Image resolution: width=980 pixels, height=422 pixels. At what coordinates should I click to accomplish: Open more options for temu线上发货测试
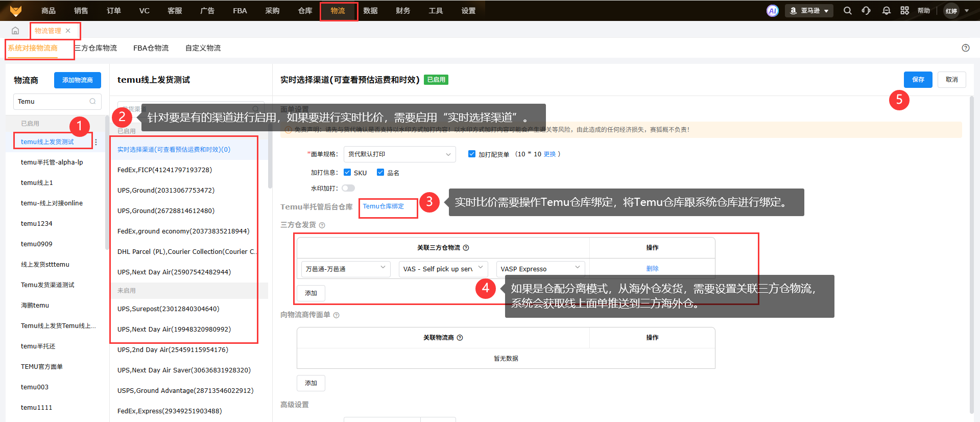[96, 142]
